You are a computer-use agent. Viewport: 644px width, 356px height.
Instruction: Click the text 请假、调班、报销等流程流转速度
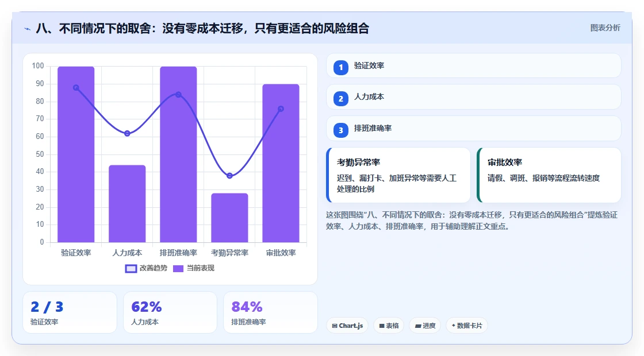[544, 178]
